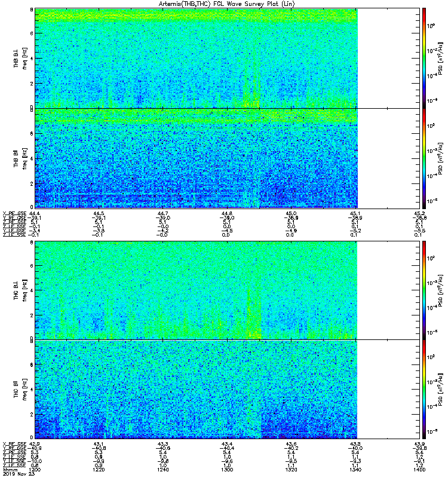Click X_RE_GSE value 43.4 under THC panels
This screenshot has height=478, width=448.
[227, 444]
